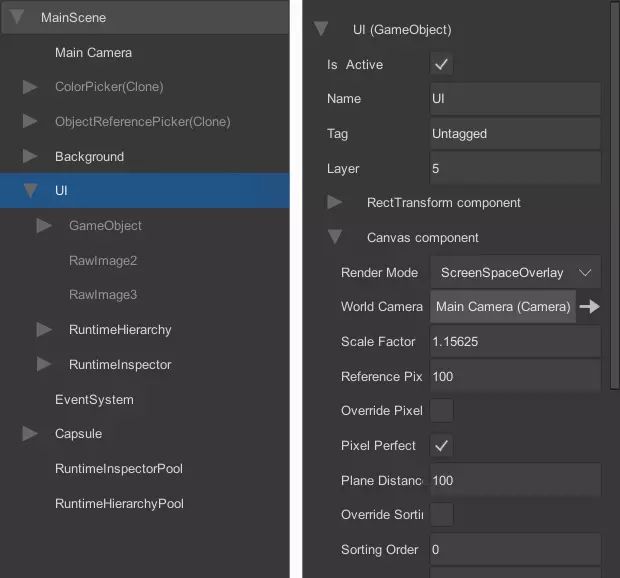The height and width of the screenshot is (578, 620).
Task: Expand the ColorPicker(Clone) tree node
Action: (30, 87)
